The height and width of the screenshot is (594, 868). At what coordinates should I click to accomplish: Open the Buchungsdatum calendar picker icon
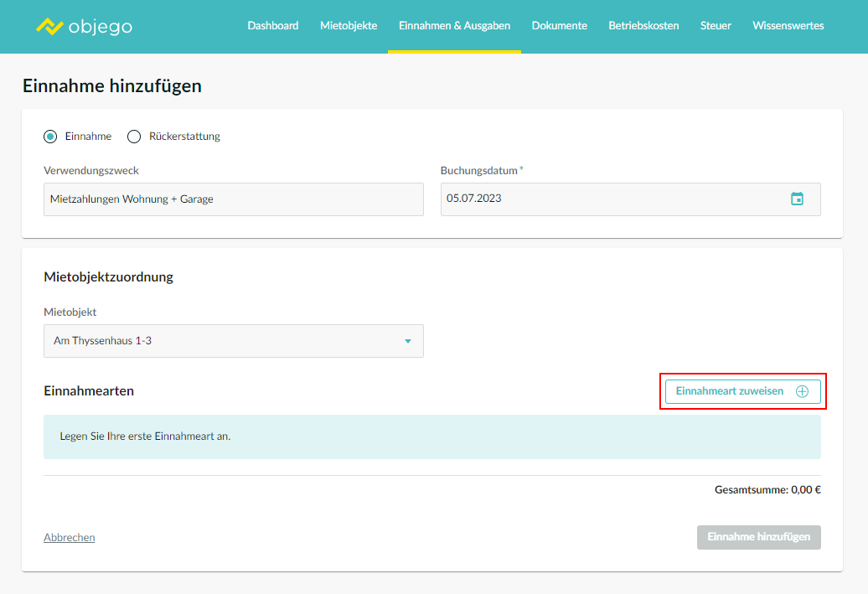(797, 199)
